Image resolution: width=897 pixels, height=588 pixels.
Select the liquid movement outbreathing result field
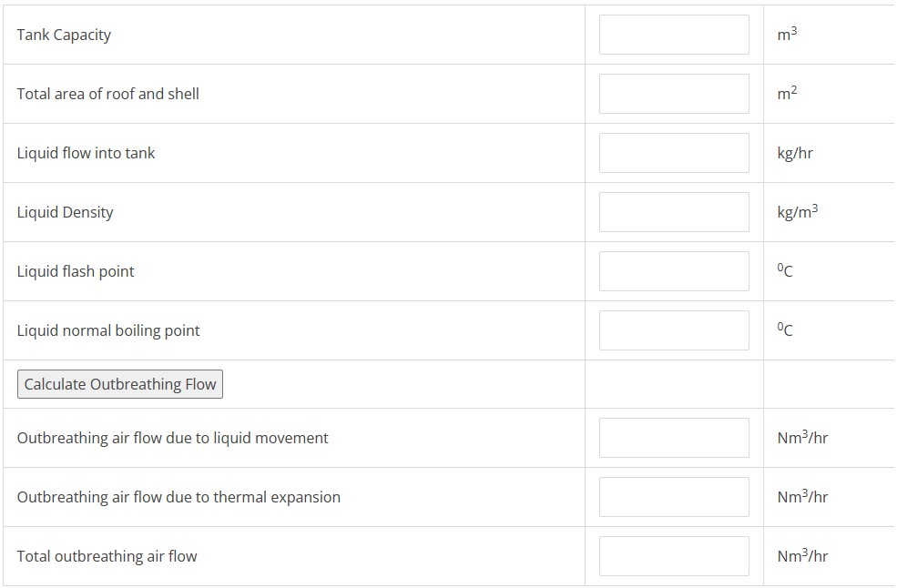(x=674, y=438)
